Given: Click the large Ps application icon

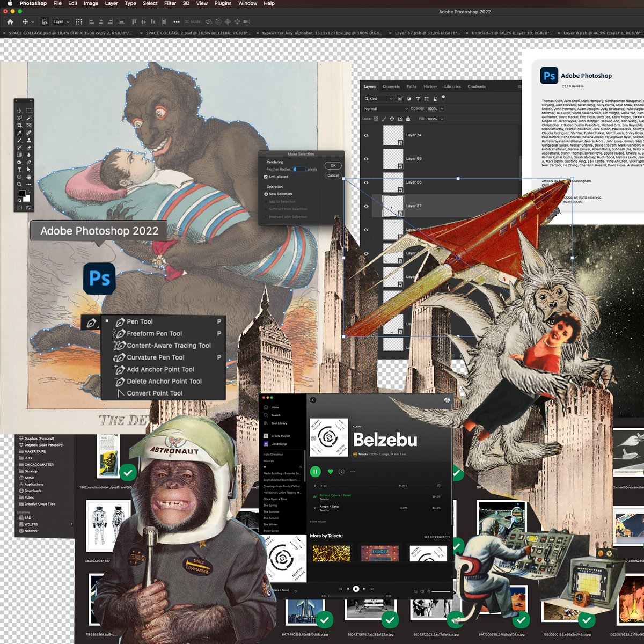Looking at the screenshot, I should pyautogui.click(x=100, y=279).
